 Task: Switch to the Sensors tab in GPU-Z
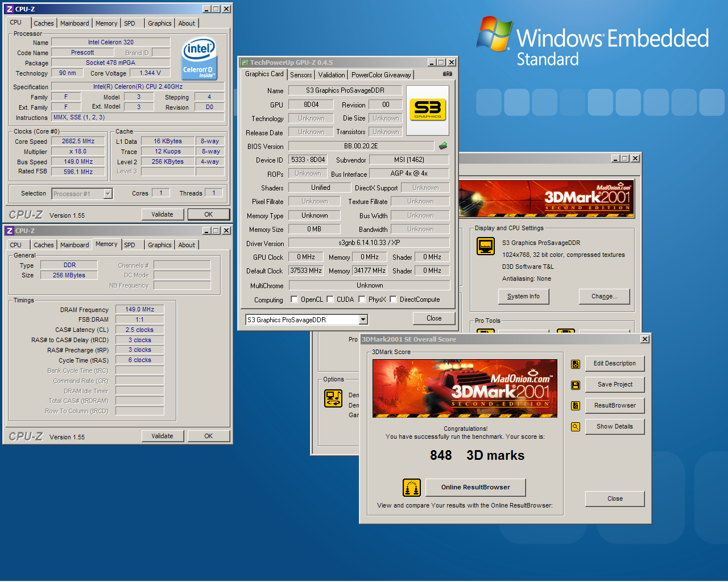tap(301, 75)
